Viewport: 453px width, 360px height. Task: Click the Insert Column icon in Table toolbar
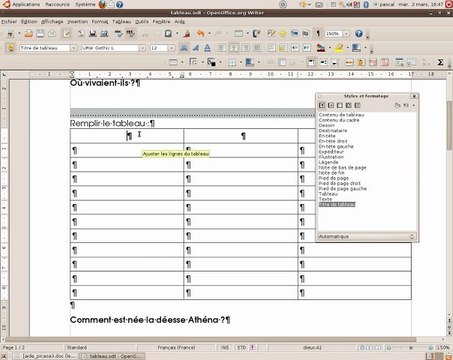361,62
